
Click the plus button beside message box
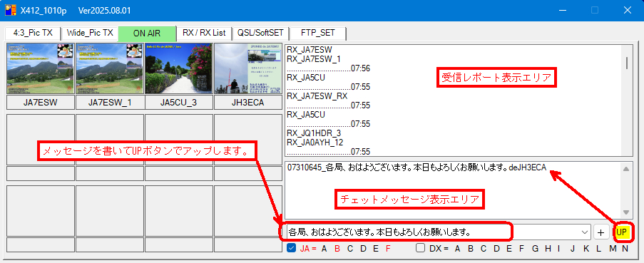(601, 232)
